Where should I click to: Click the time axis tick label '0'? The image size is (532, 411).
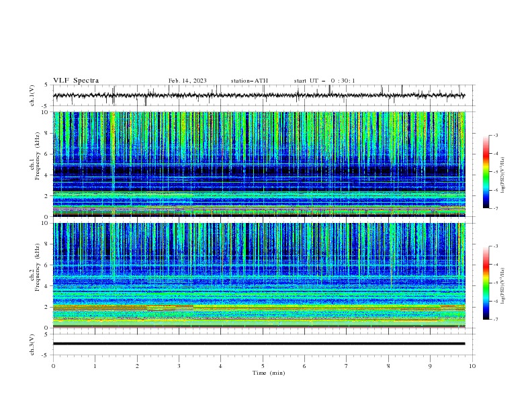[53, 366]
